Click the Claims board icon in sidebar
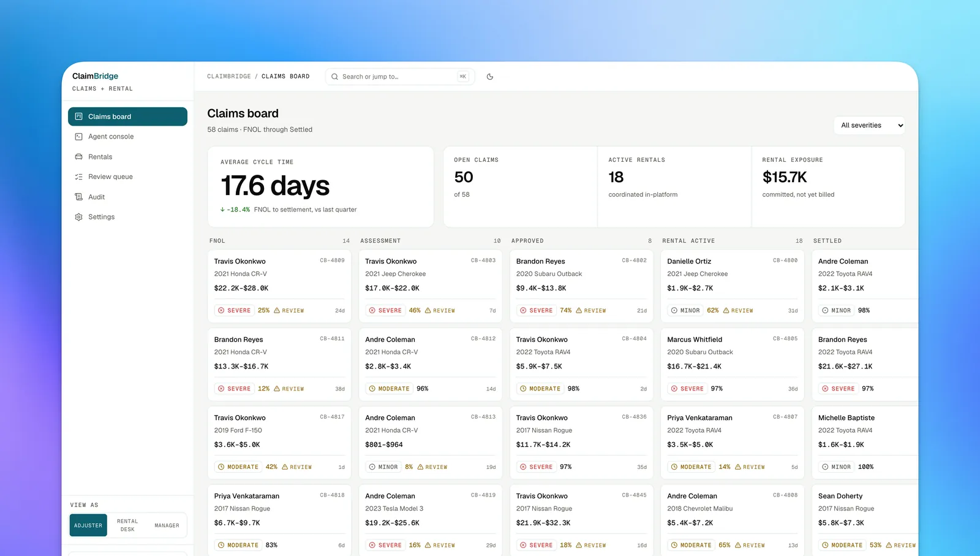 coord(78,116)
